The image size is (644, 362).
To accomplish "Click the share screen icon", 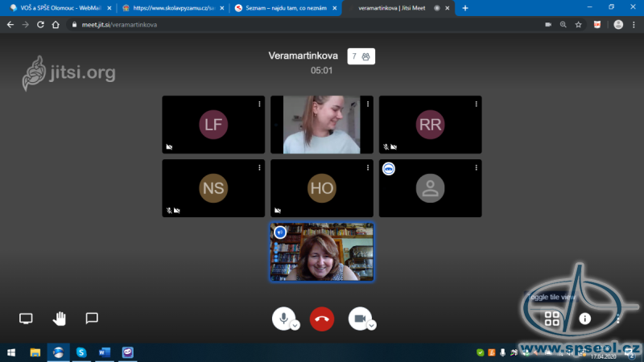I will tap(26, 319).
